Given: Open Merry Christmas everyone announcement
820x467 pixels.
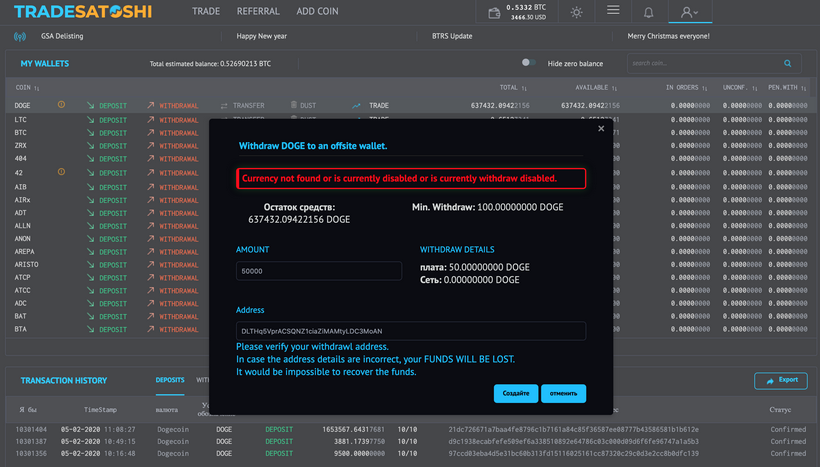Looking at the screenshot, I should 668,36.
